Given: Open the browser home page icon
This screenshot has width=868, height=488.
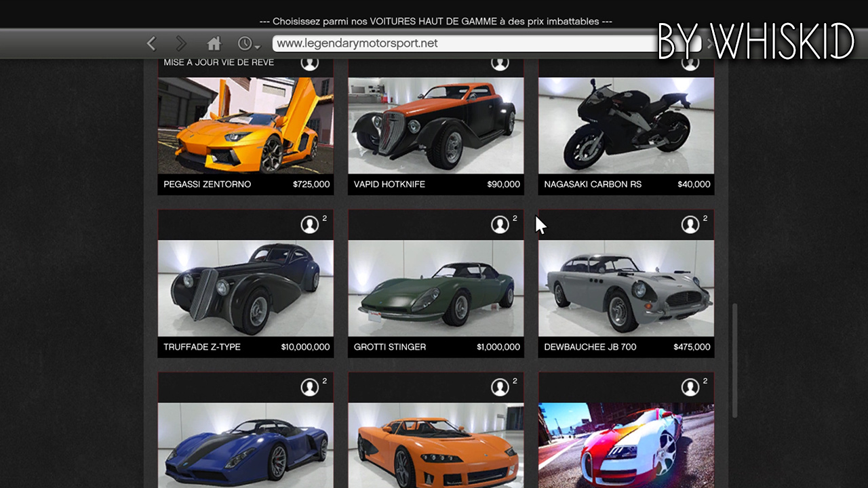Looking at the screenshot, I should click(214, 43).
